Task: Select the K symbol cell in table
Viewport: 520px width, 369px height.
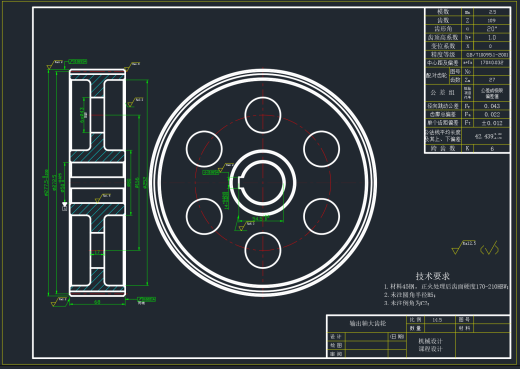Action: [x=467, y=148]
